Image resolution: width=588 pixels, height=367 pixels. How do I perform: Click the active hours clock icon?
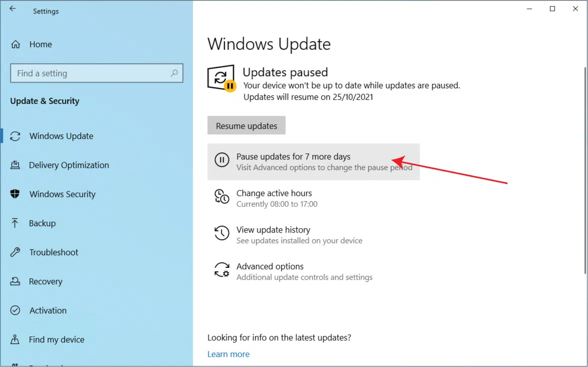pos(221,197)
